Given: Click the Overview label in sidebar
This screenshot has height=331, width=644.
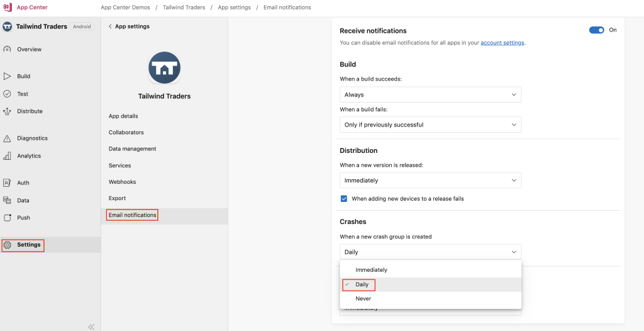Looking at the screenshot, I should tap(29, 49).
